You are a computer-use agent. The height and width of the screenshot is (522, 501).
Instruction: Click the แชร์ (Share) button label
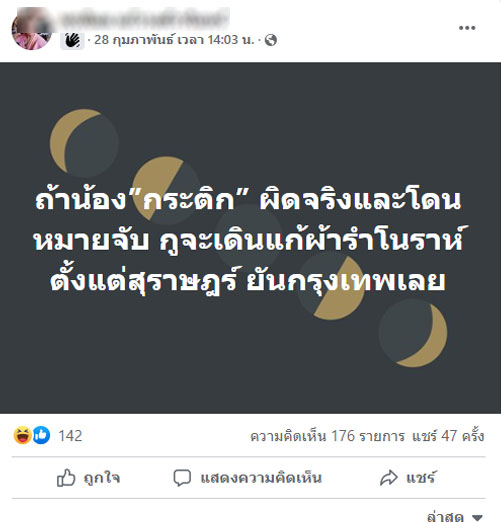pyautogui.click(x=421, y=478)
